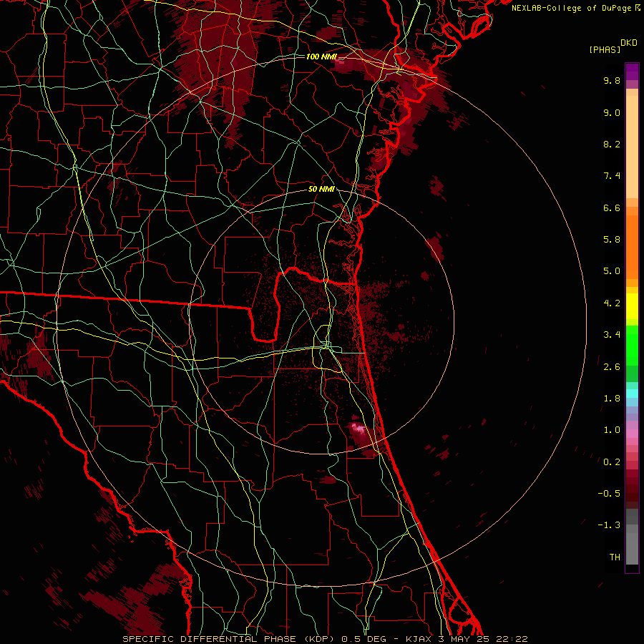Click the cyan segment of the color bar

pyautogui.click(x=632, y=394)
